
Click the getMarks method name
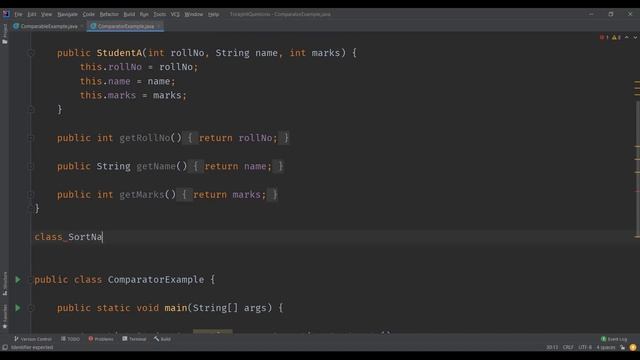(x=142, y=195)
